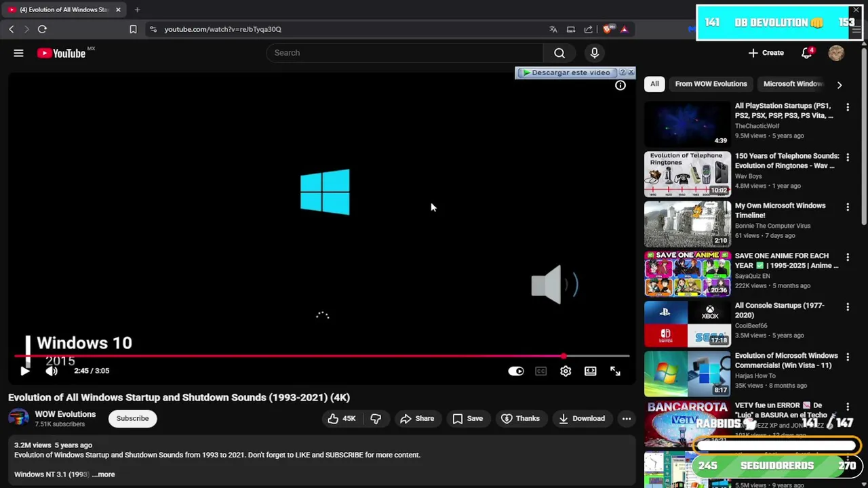868x488 pixels.
Task: Open more actions ellipsis under video
Action: pyautogui.click(x=627, y=419)
